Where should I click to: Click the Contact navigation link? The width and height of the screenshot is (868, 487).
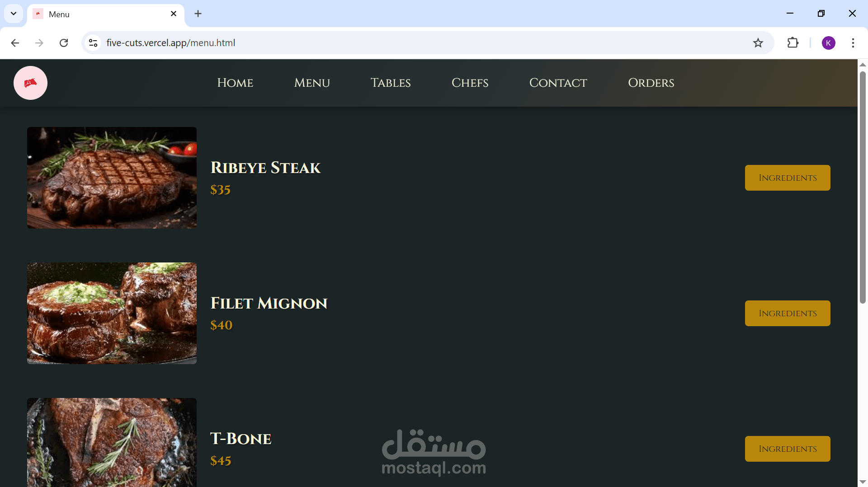[558, 83]
